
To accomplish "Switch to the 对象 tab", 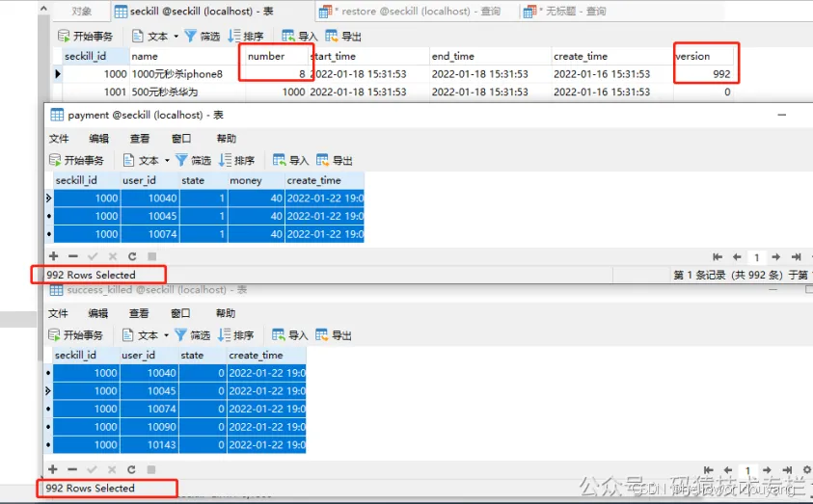I will [81, 11].
